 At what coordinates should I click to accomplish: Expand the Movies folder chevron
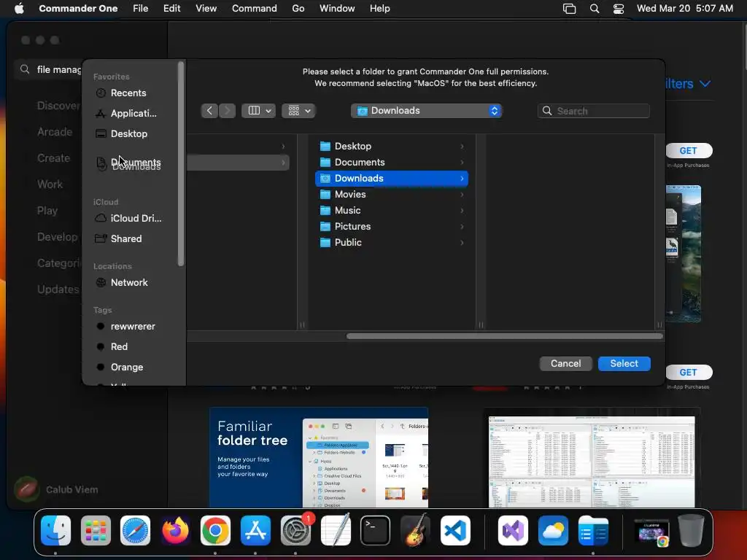(462, 194)
